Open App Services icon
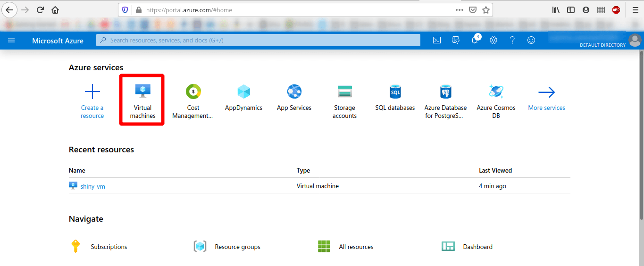The width and height of the screenshot is (644, 266). point(294,91)
